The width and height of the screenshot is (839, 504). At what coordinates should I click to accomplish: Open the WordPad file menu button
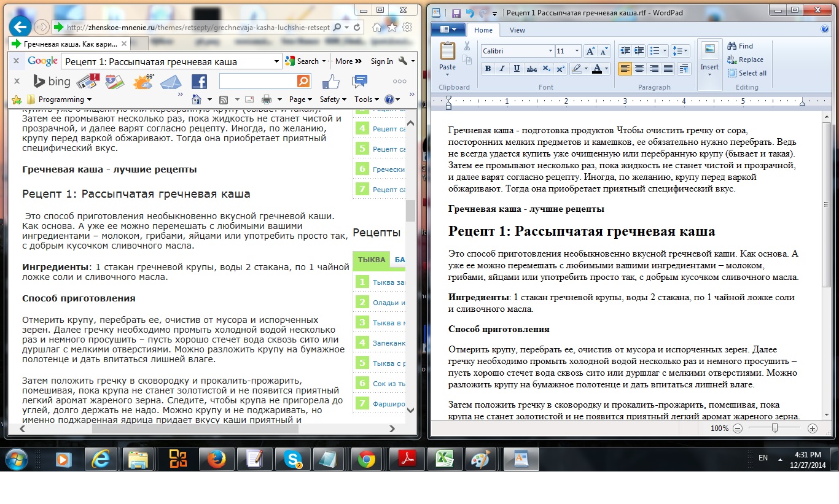pos(448,29)
